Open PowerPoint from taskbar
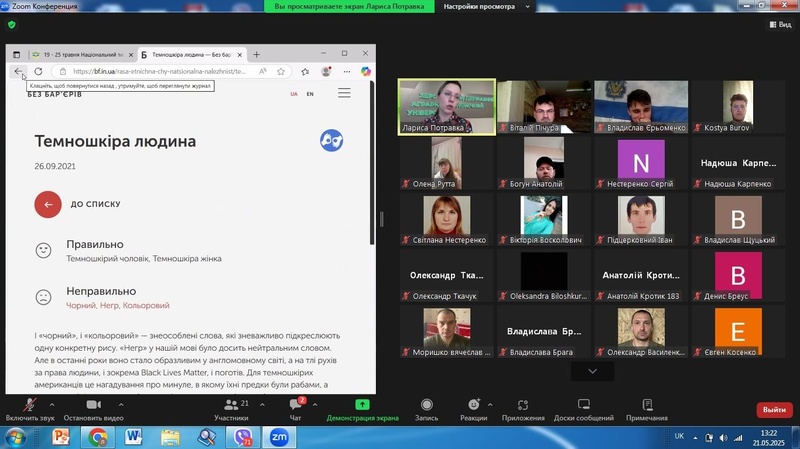800x449 pixels. (61, 437)
